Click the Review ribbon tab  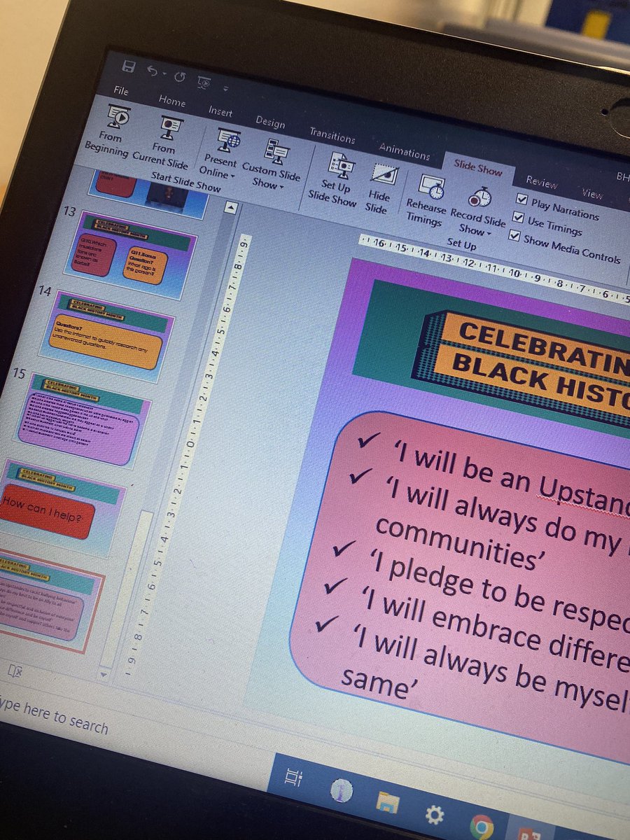542,180
